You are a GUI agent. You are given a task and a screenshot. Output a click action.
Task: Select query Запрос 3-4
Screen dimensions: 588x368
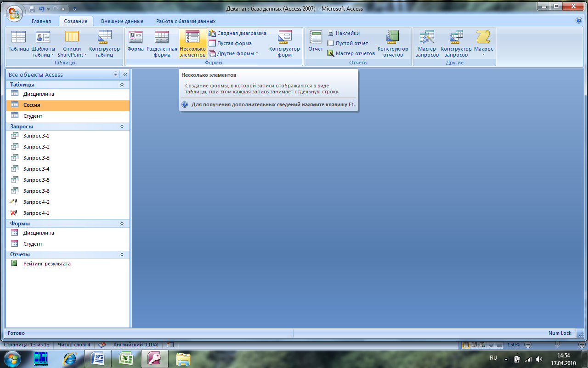point(68,169)
